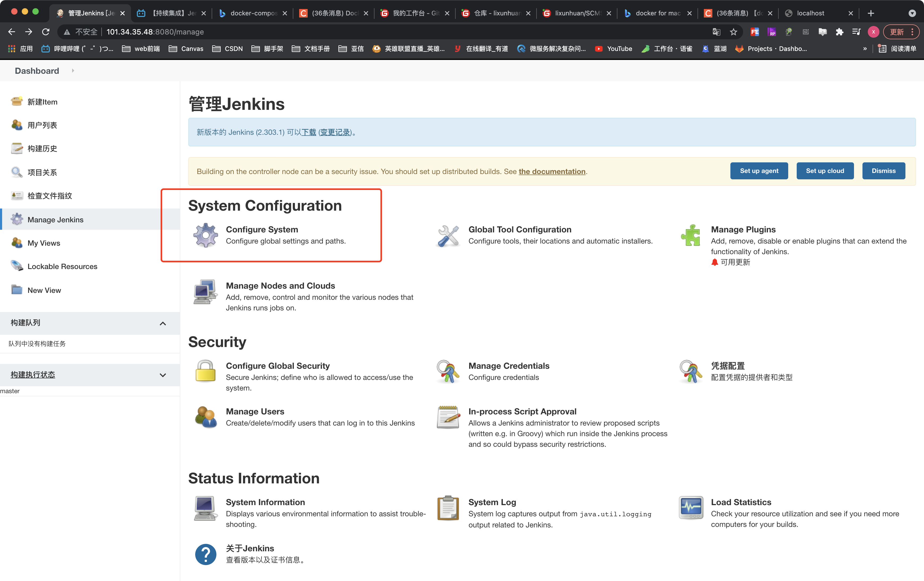Open the Manage Users people icon
The height and width of the screenshot is (581, 924).
206,417
